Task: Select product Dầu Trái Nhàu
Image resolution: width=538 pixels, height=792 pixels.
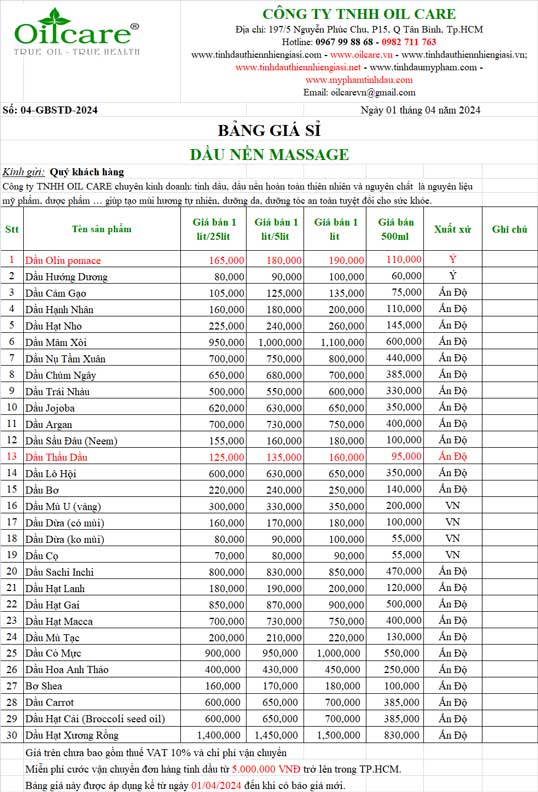Action: (x=57, y=391)
